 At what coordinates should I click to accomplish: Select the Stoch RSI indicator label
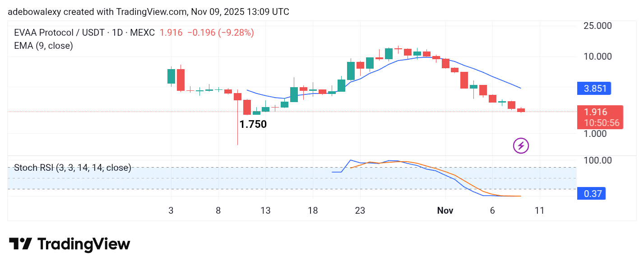click(x=73, y=168)
